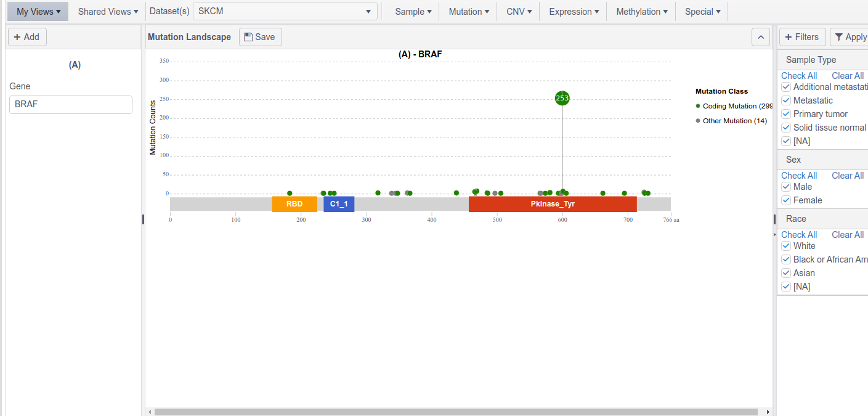Collapse the Mutation Landscape panel with chevron
Screen dimensions: 868x416
point(761,37)
